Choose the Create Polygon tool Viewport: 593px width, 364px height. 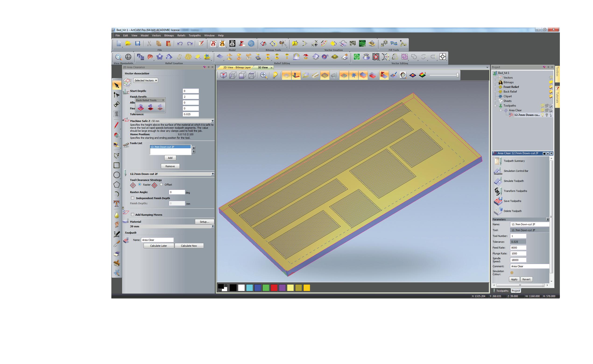point(117,185)
